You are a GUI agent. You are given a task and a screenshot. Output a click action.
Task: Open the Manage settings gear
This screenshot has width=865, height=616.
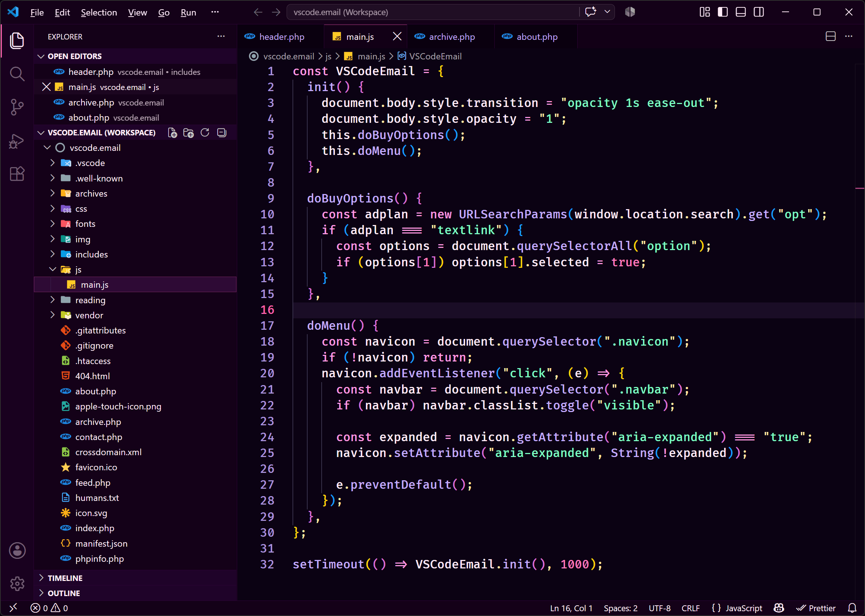point(17,584)
